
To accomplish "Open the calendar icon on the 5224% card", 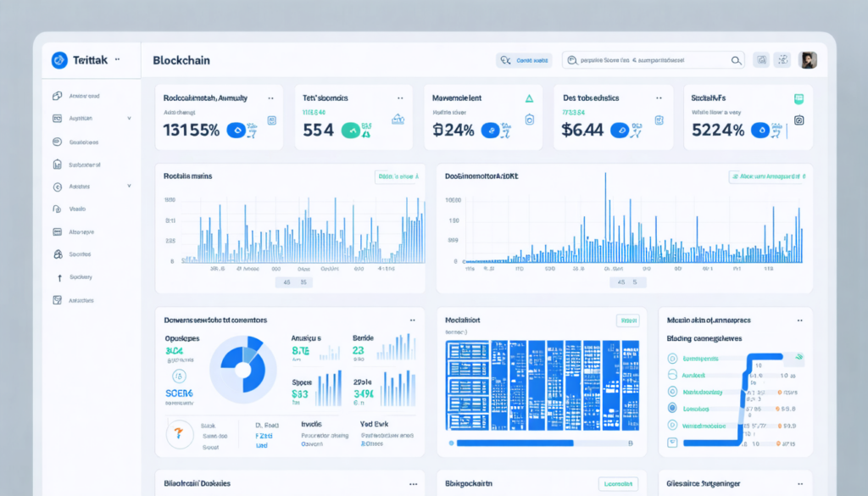I will 798,99.
